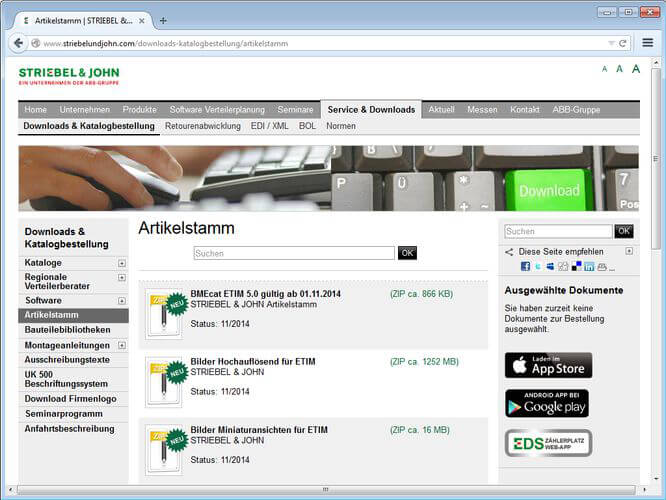Click the browser address bar URL
This screenshot has height=500, width=666.
point(166,43)
